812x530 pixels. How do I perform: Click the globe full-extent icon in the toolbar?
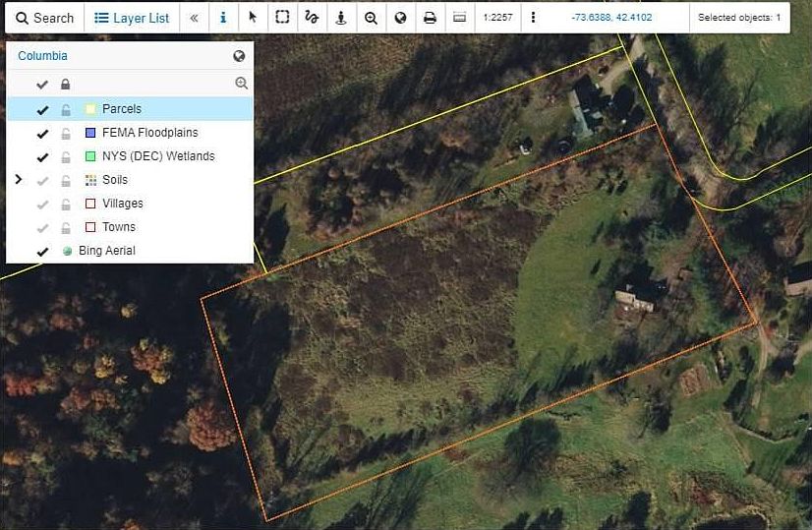400,18
